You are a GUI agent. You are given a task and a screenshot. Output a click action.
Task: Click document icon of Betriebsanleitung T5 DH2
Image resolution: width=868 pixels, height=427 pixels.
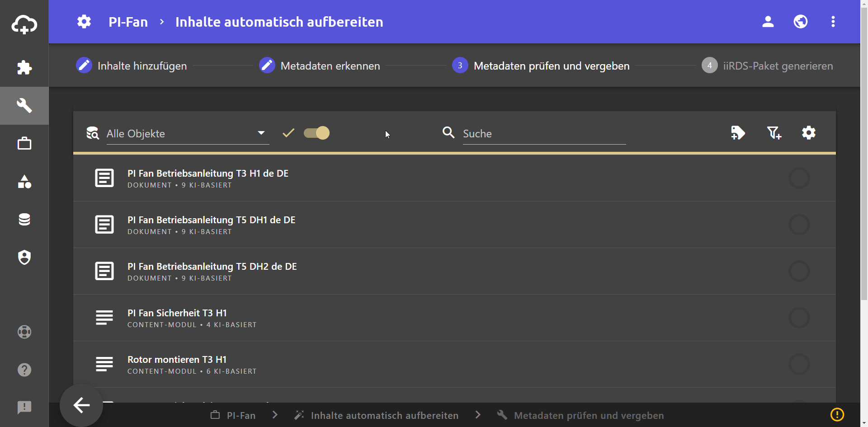[x=104, y=271]
